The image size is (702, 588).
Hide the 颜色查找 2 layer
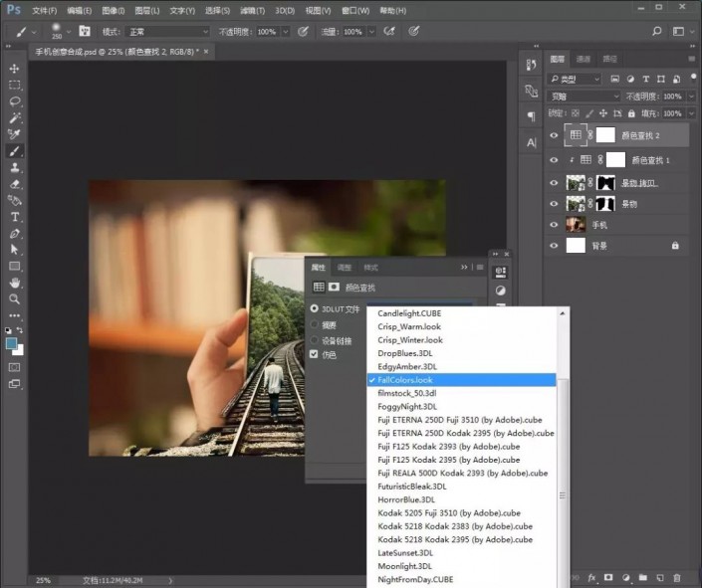(x=554, y=135)
